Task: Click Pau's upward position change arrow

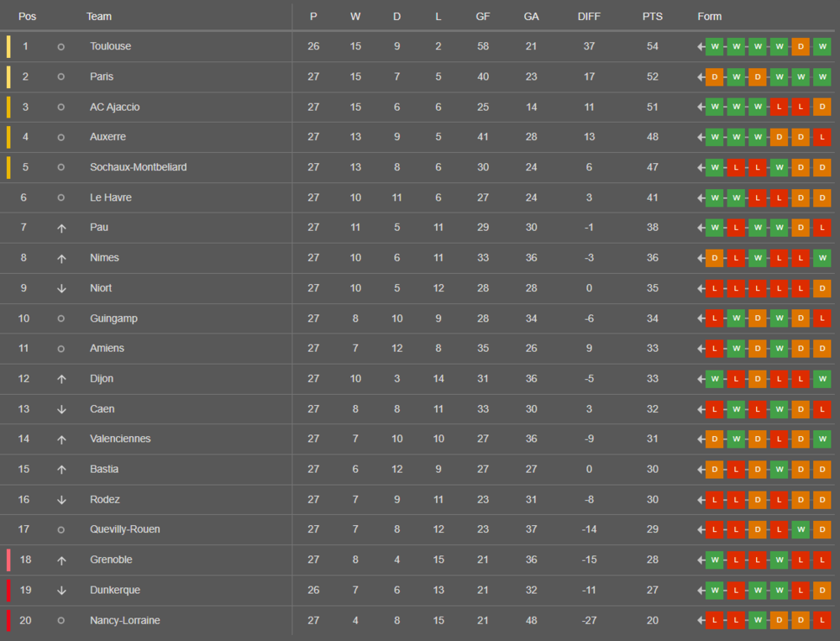Action: [61, 228]
